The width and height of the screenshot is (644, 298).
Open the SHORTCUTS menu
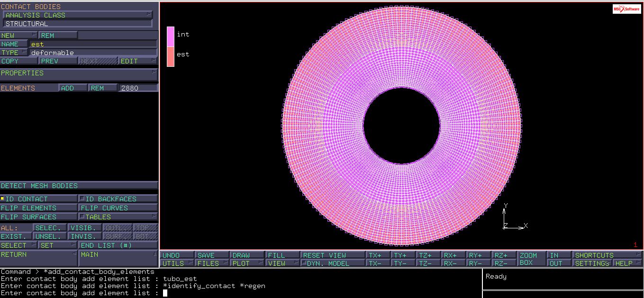point(607,255)
